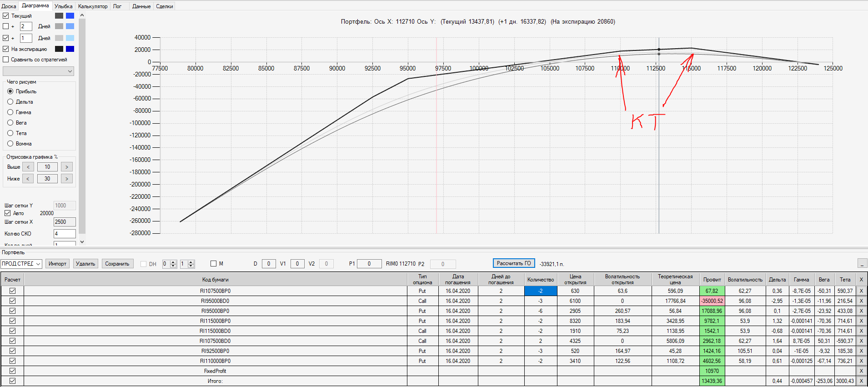This screenshot has height=387, width=868.
Task: Remove the RI115000BP0 row via its X button
Action: coord(861,321)
